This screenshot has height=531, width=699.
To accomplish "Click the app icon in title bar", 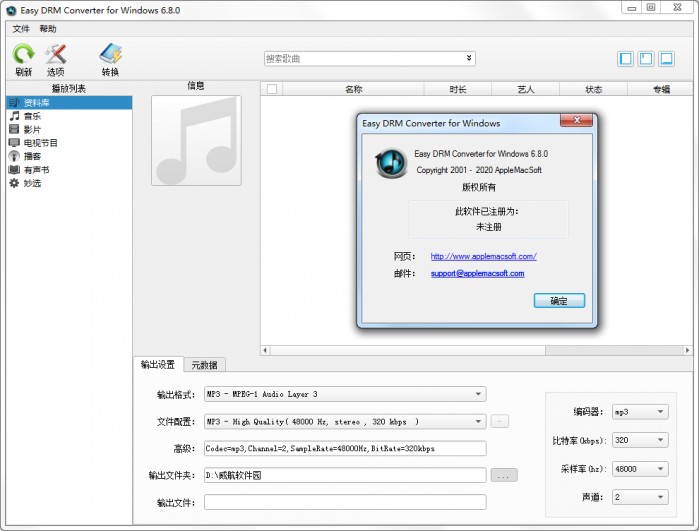I will (x=11, y=10).
